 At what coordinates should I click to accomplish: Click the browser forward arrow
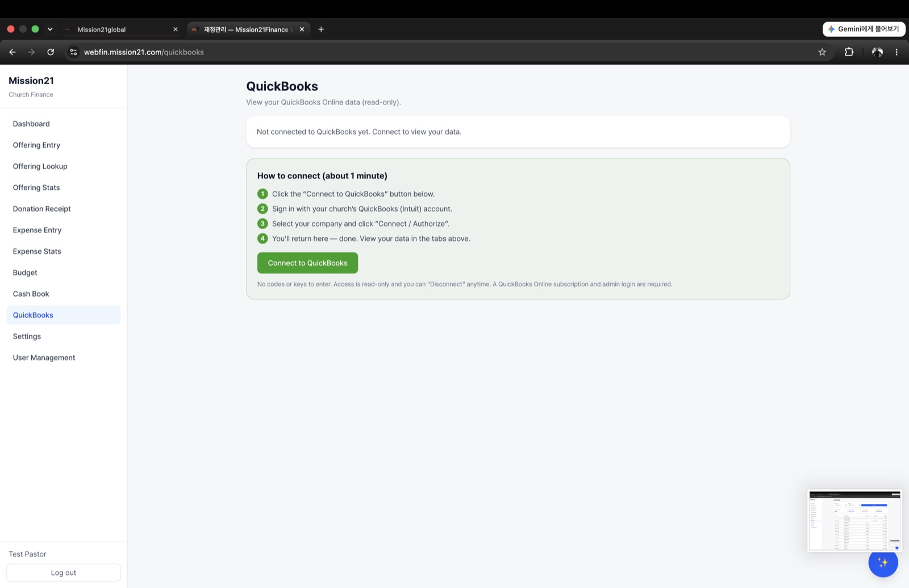pyautogui.click(x=31, y=52)
